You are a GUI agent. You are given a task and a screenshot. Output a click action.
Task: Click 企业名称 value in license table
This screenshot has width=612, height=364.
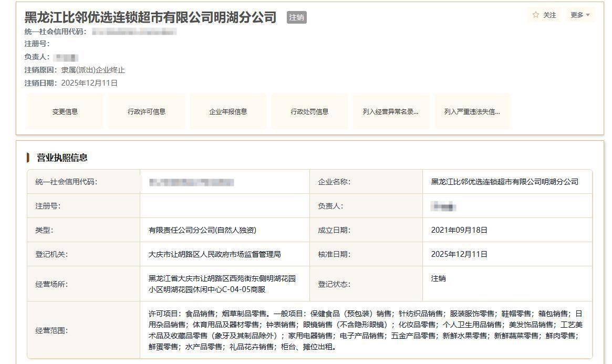coord(505,182)
